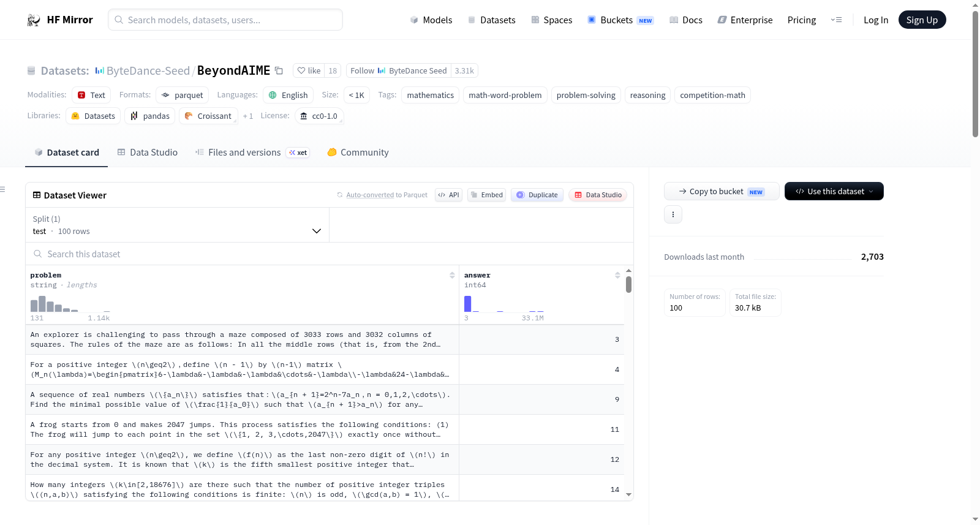Viewport: 980px width, 525px height.
Task: Select the parquet format tag
Action: point(183,95)
